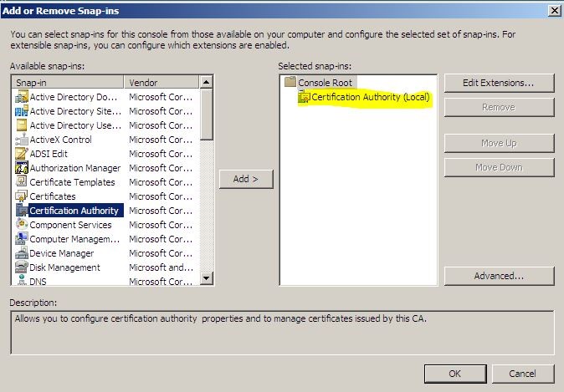Click the Component Services snap-in icon

22,225
